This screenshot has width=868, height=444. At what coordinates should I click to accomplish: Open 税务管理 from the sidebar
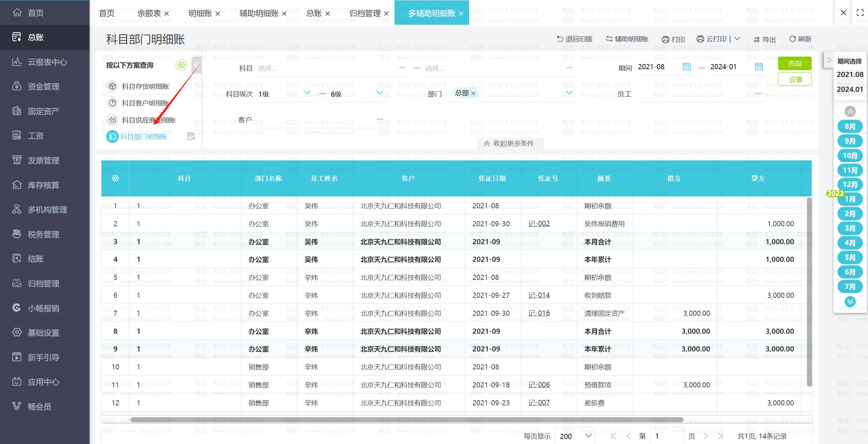coord(43,234)
